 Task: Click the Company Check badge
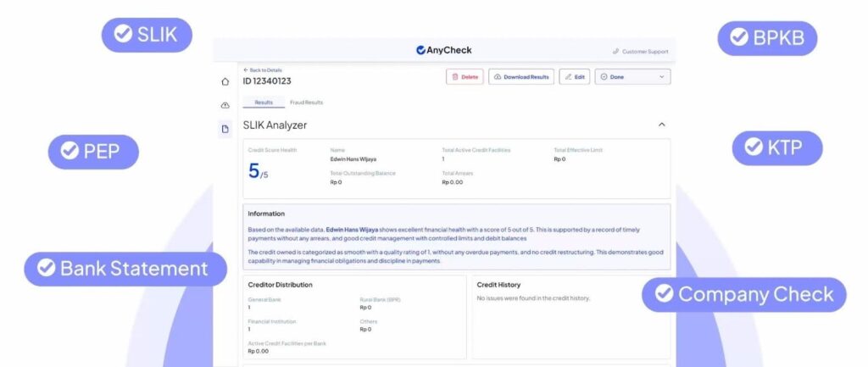click(x=744, y=294)
